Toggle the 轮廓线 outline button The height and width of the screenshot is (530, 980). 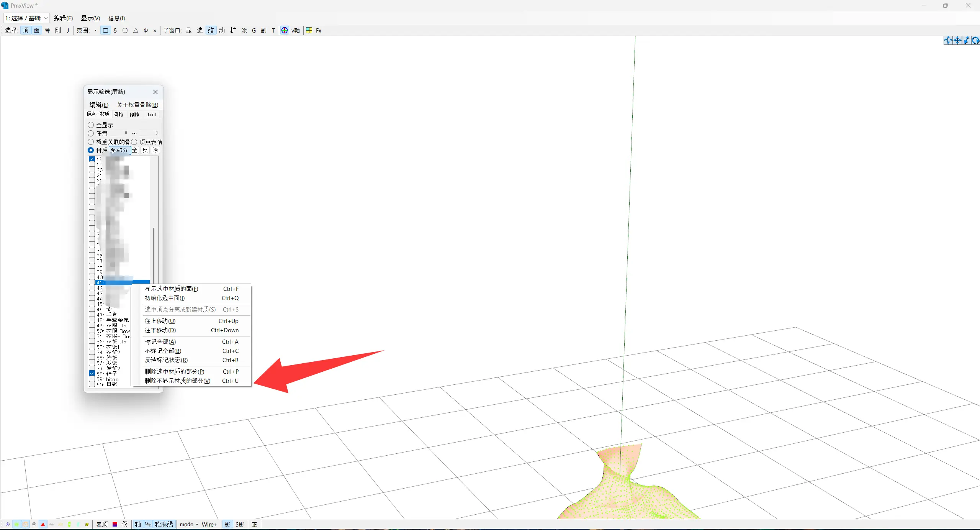point(164,524)
